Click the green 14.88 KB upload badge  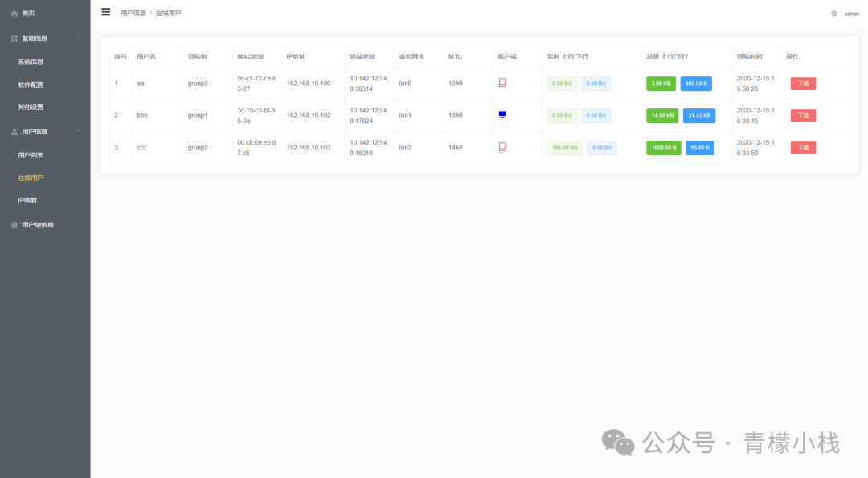[x=662, y=116]
